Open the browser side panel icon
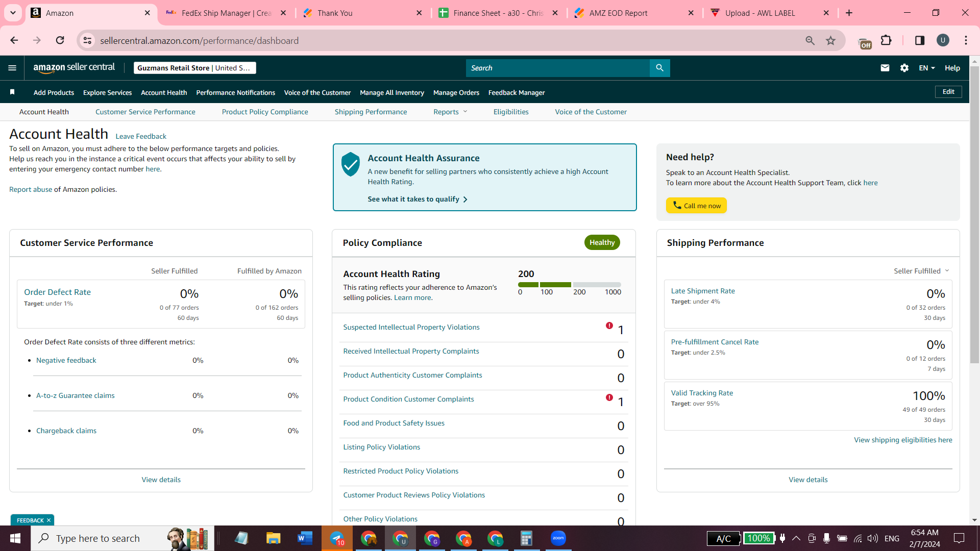The image size is (980, 551). [919, 40]
